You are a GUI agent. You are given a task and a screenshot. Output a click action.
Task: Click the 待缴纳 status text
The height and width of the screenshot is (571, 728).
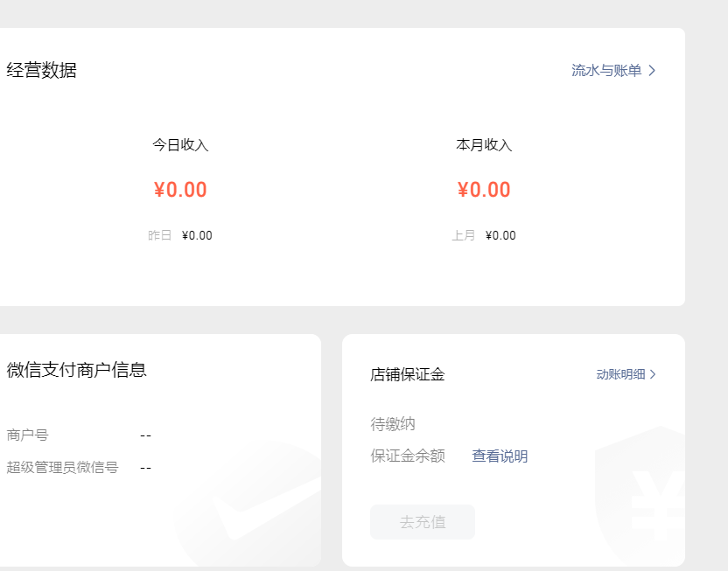click(392, 424)
